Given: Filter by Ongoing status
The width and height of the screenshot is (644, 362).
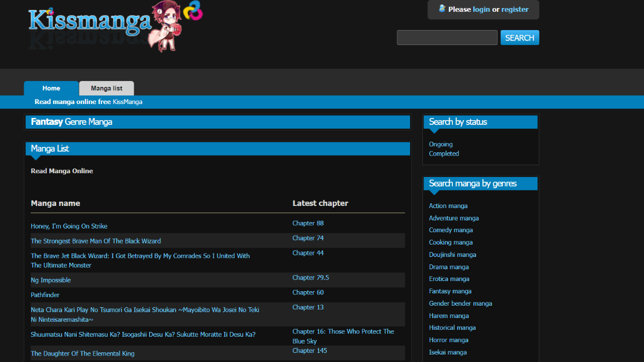Looking at the screenshot, I should point(441,144).
